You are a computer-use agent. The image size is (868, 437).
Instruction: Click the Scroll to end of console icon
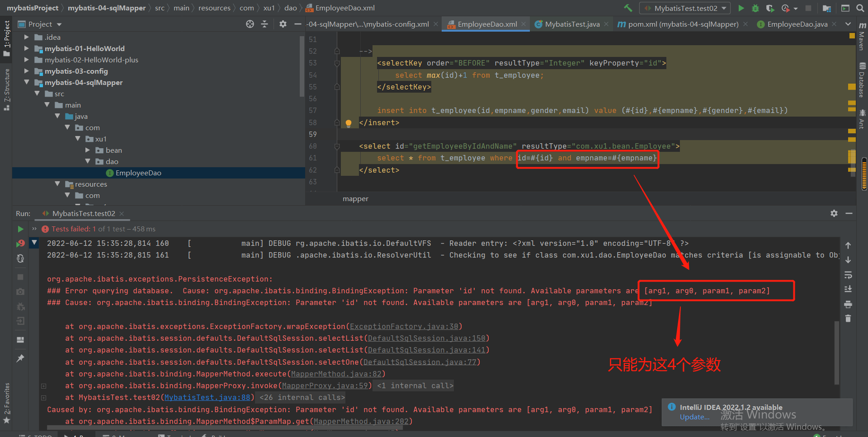tap(848, 289)
